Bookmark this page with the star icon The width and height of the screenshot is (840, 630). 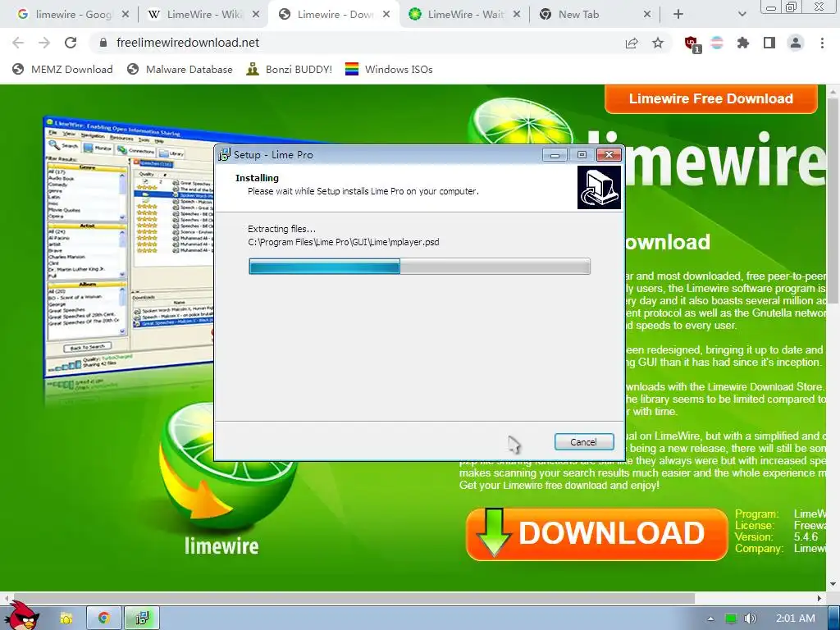tap(658, 43)
